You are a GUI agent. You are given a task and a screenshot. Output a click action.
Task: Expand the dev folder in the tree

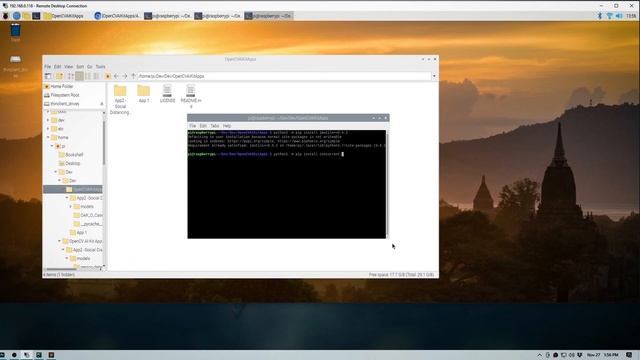(48, 120)
